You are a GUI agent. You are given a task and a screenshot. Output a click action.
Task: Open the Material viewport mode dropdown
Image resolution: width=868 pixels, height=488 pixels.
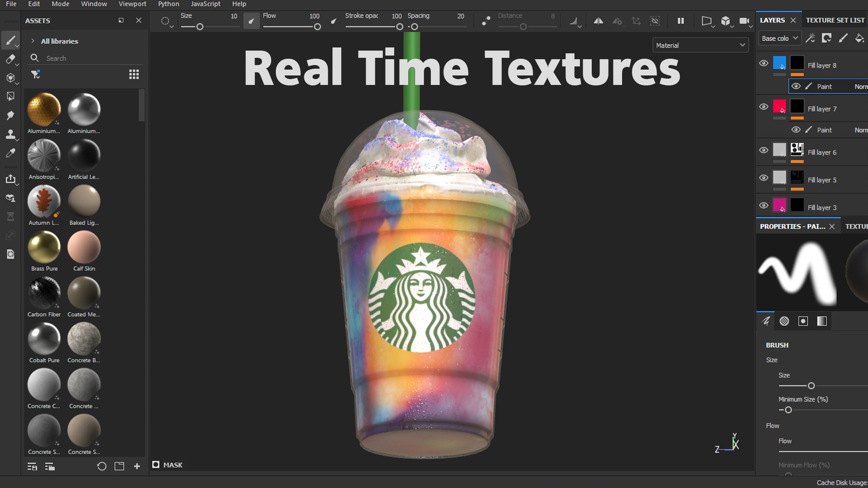[700, 45]
